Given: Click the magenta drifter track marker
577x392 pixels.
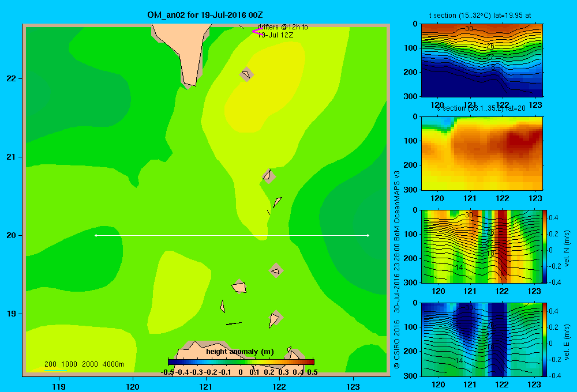Looking at the screenshot, I should point(257,32).
